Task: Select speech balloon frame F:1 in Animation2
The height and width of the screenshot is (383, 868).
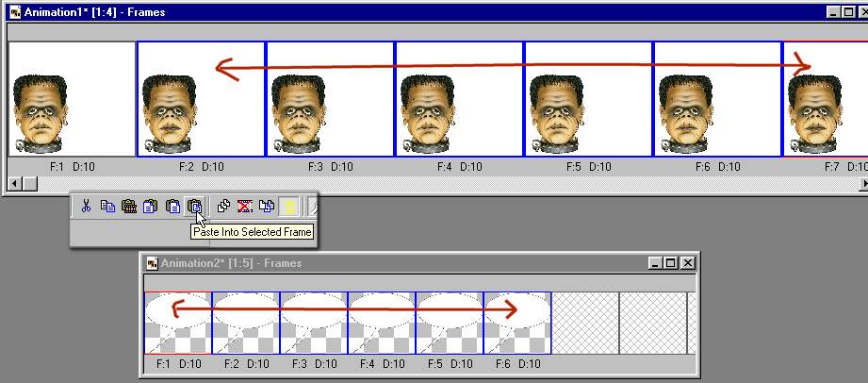Action: [x=177, y=322]
